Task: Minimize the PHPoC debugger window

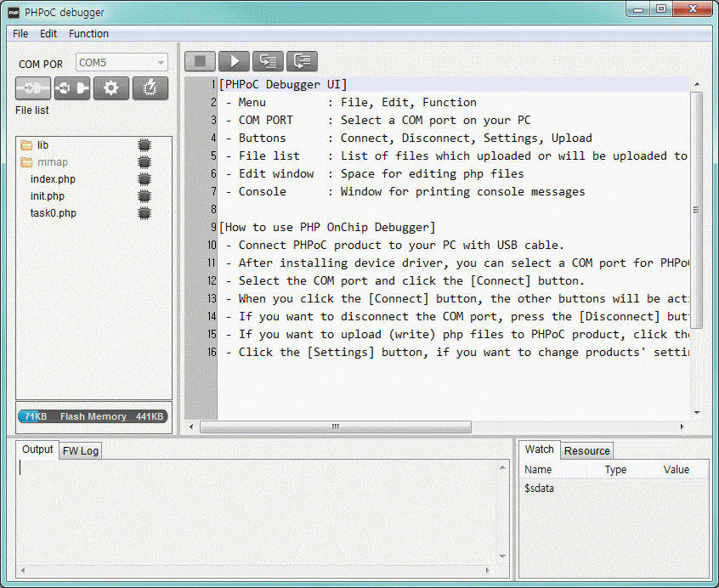Action: [x=638, y=8]
